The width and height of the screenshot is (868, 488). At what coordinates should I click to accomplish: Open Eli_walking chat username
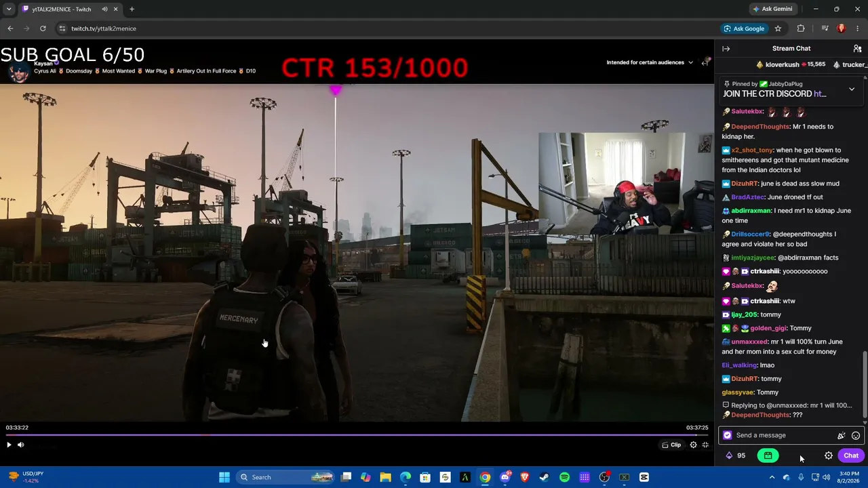739,365
